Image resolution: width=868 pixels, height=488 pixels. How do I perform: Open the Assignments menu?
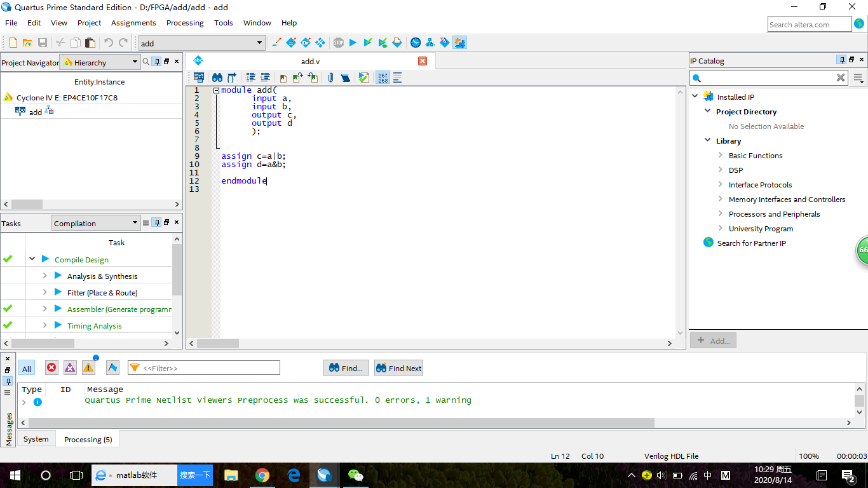tap(133, 23)
